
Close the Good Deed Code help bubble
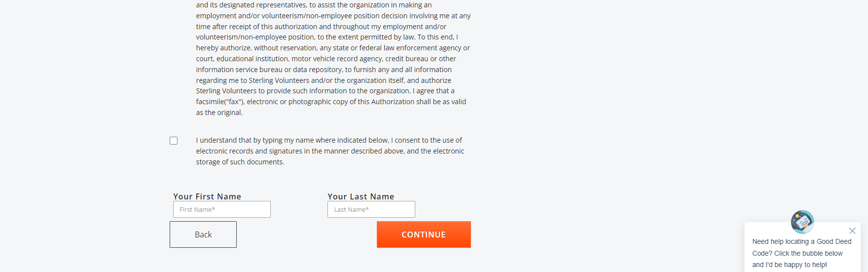click(852, 231)
